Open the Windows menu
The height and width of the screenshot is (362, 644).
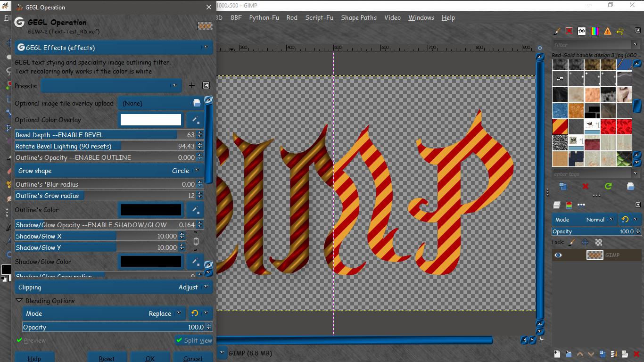pos(421,17)
